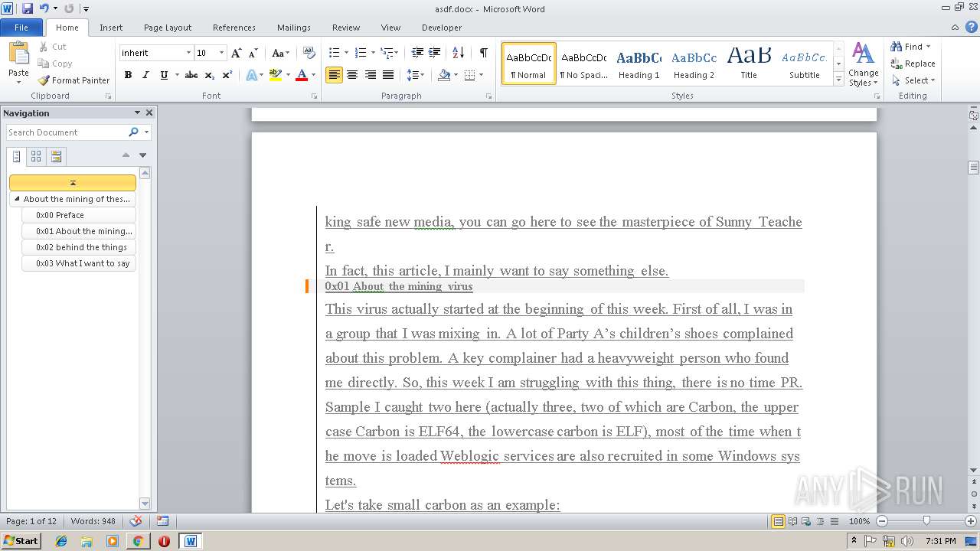
Task: Click the zoom slider handle
Action: tap(926, 521)
